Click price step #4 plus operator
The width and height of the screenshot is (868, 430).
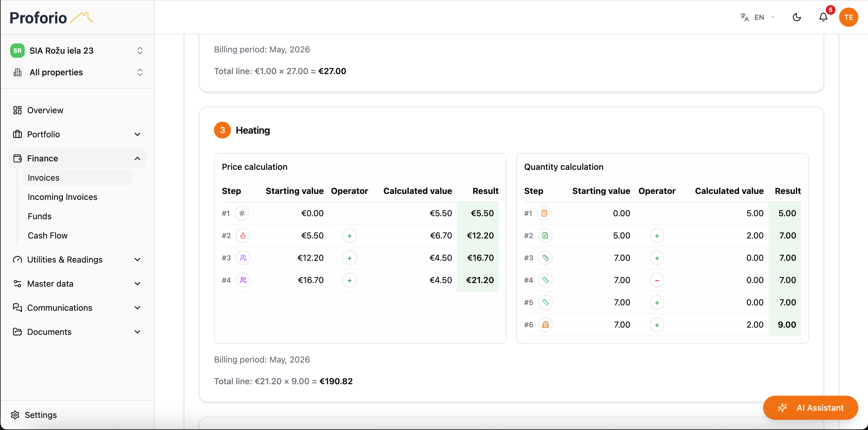[x=349, y=280]
